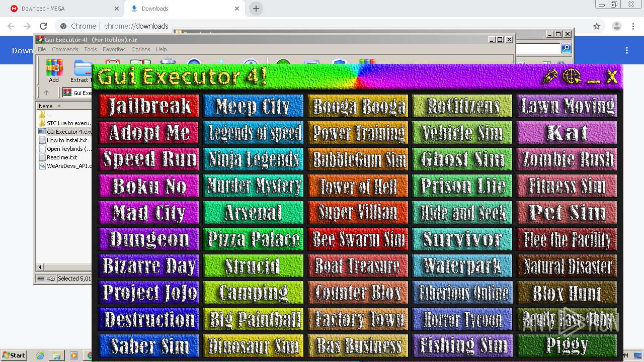The width and height of the screenshot is (644, 362).
Task: Reload the Chrome page
Action: 43,26
